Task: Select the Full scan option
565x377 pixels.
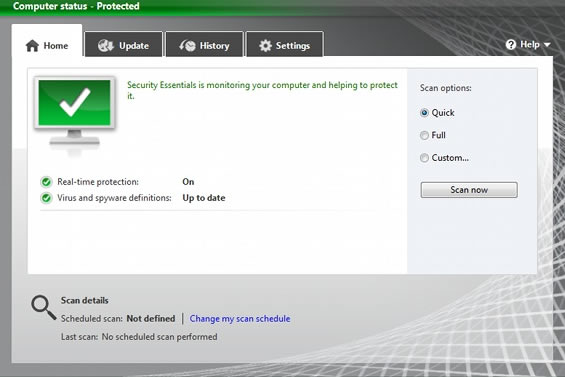Action: tap(424, 135)
